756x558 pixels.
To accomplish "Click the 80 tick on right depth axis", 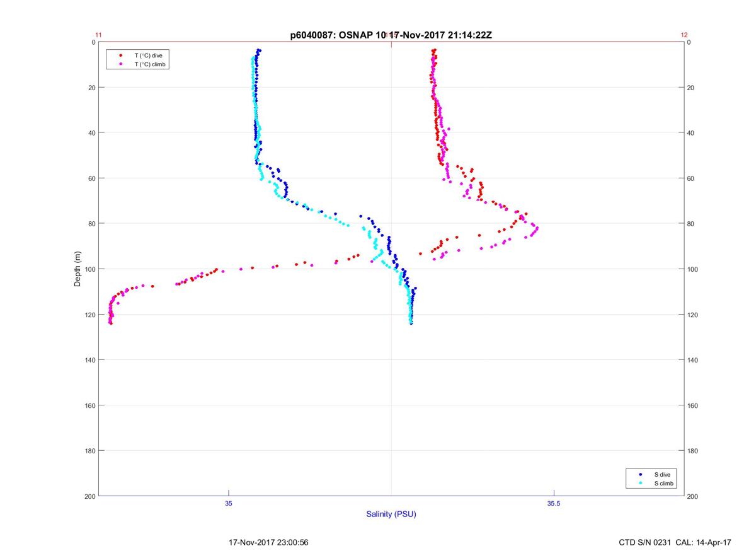I will pyautogui.click(x=691, y=224).
